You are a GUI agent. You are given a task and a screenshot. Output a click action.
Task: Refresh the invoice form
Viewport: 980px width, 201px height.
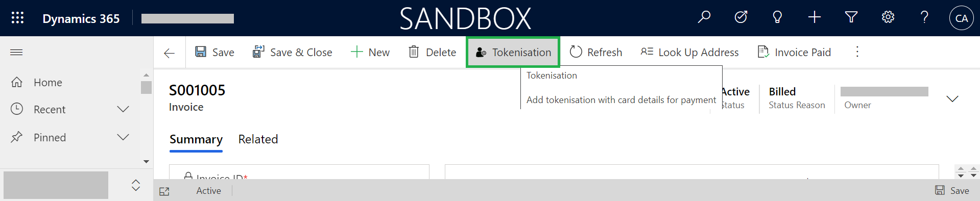pyautogui.click(x=596, y=52)
